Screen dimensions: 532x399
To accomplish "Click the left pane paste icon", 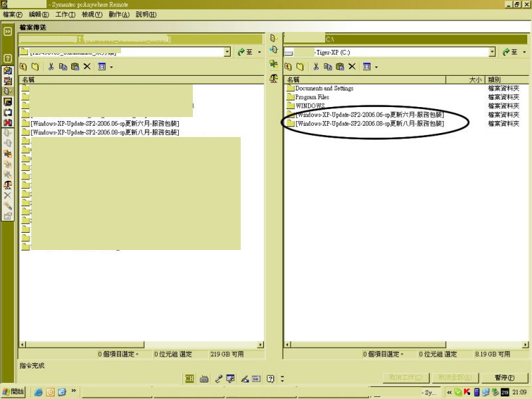I will tap(75, 66).
